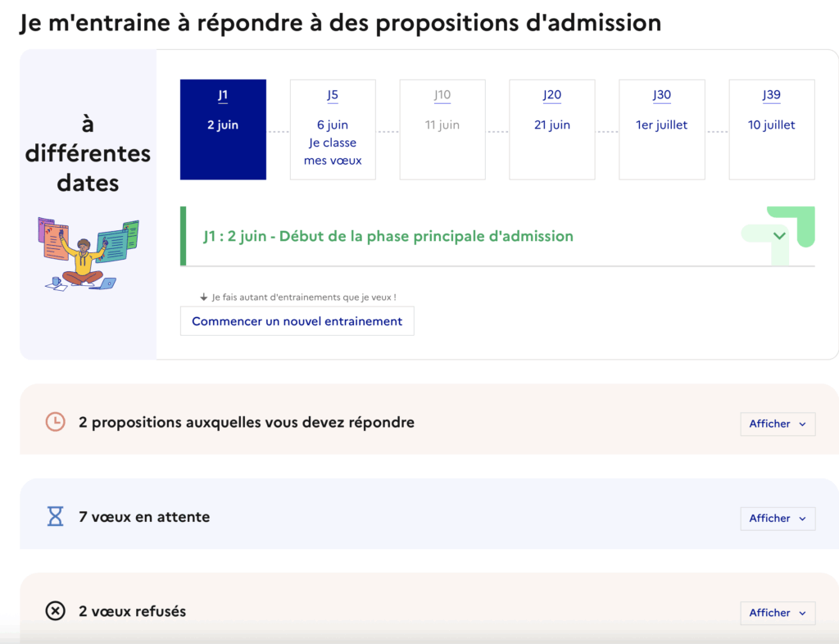Image resolution: width=839 pixels, height=644 pixels.
Task: Click the 2 vœux refusés text
Action: coord(132,611)
